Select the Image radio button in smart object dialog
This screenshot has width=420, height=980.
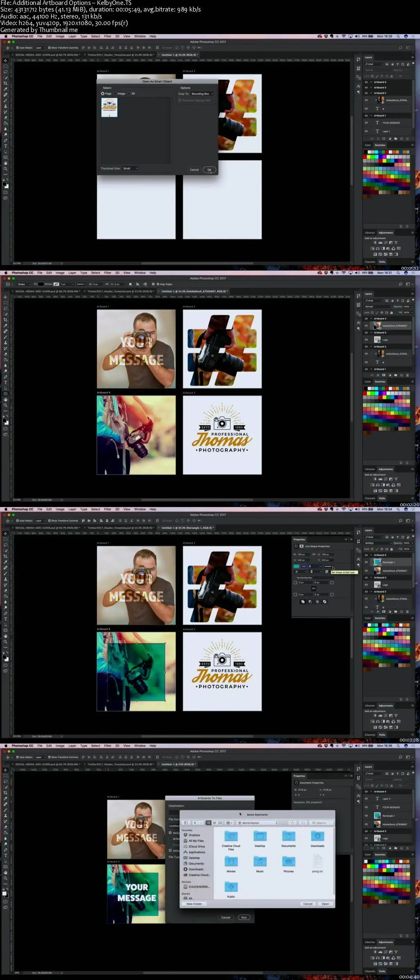pos(116,94)
